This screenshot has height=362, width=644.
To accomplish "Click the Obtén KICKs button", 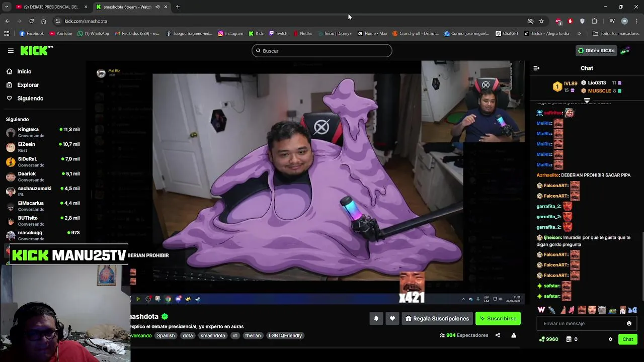I will pos(596,51).
